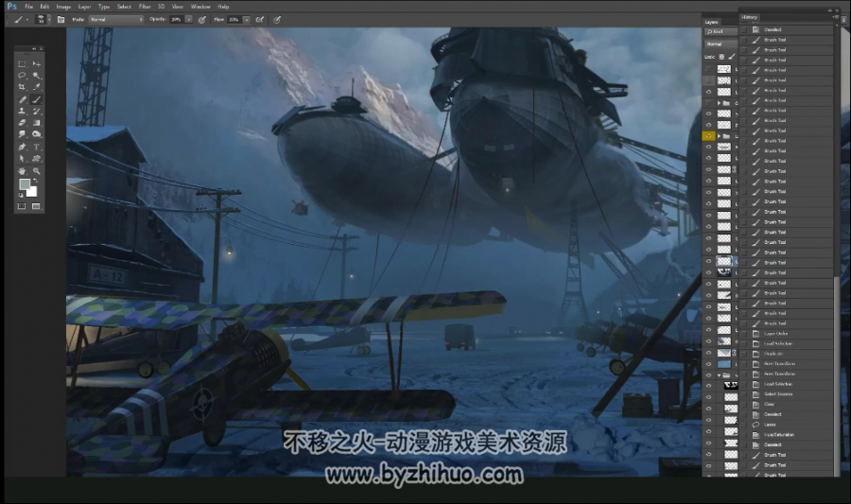Select the Gradient tool
Image resolution: width=851 pixels, height=504 pixels.
36,123
